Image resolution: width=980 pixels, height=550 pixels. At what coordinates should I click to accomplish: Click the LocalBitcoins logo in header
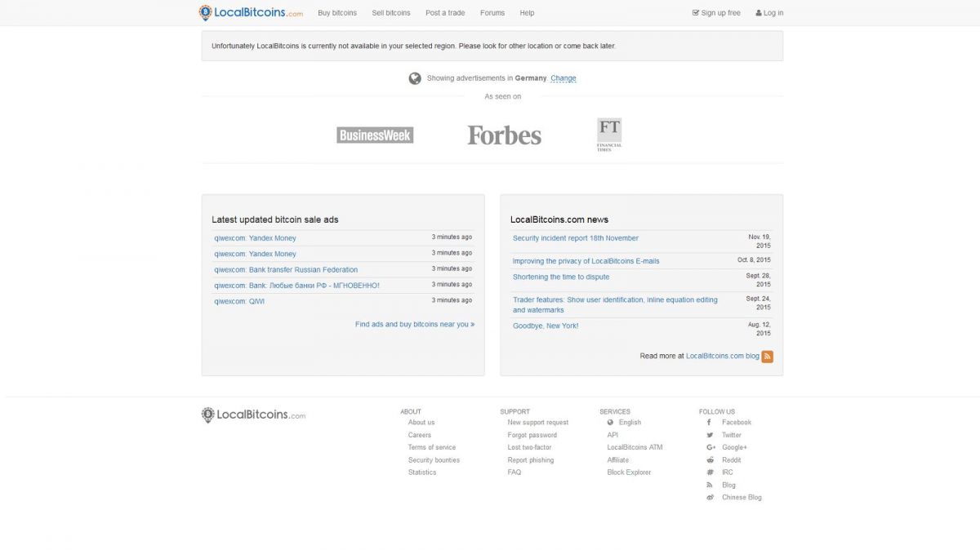pyautogui.click(x=251, y=13)
